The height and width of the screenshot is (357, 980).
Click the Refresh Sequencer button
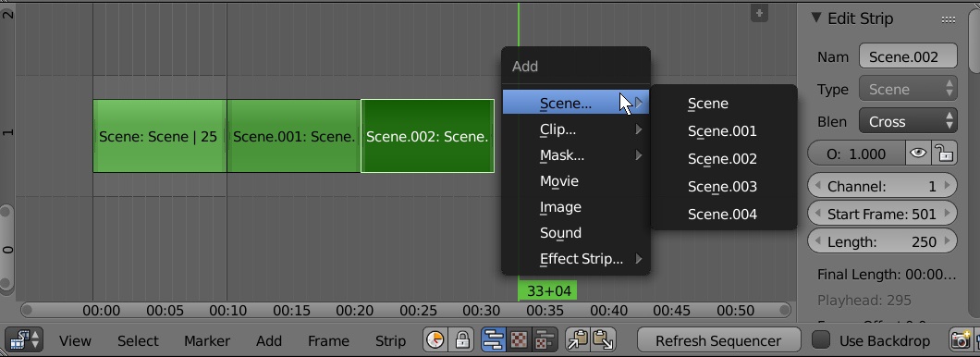pyautogui.click(x=718, y=340)
